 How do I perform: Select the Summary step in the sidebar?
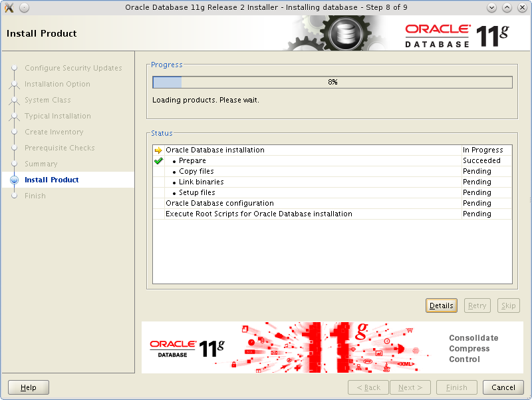pos(40,164)
